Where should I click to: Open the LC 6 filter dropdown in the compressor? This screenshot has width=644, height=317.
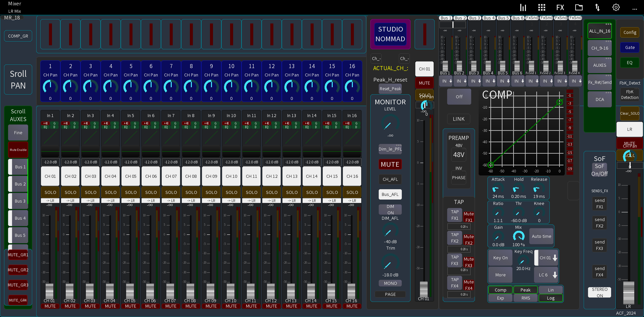(546, 275)
